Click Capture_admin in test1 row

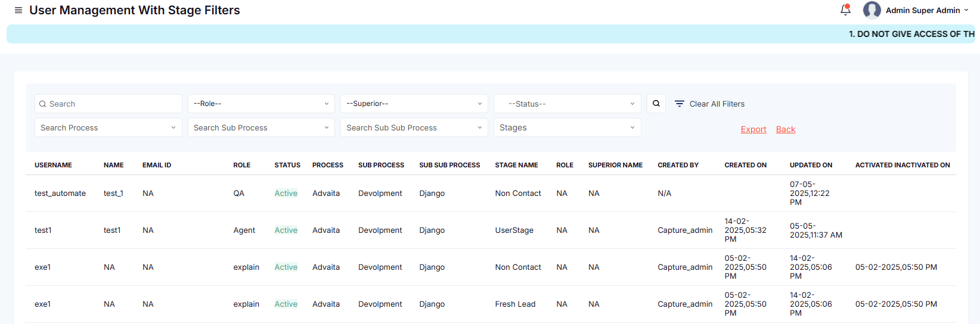point(685,230)
